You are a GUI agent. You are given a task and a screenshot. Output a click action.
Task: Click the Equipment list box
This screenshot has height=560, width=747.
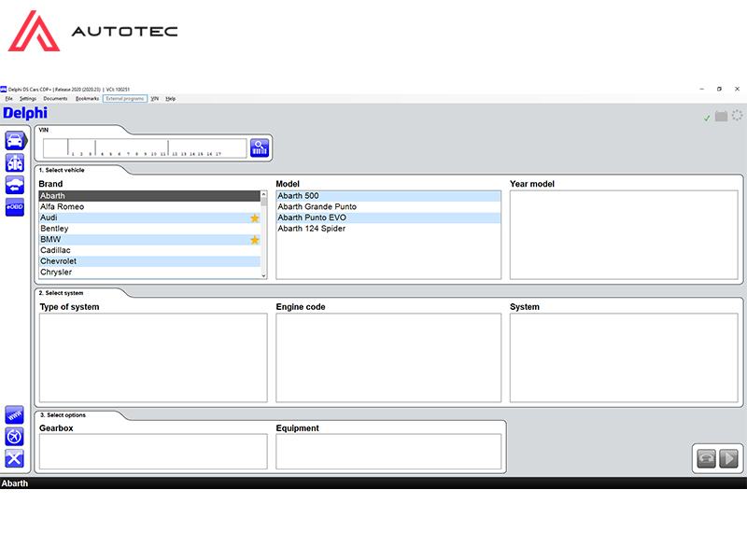[388, 452]
